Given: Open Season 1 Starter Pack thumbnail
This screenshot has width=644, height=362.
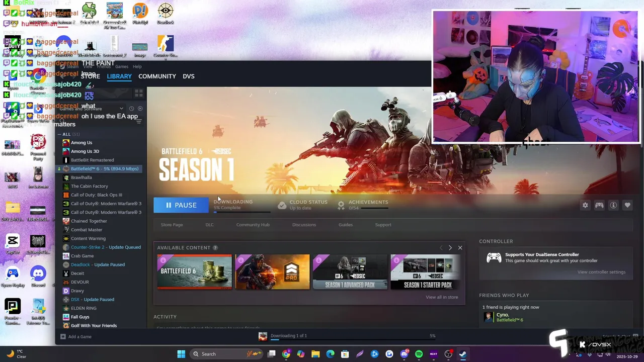Looking at the screenshot, I should pyautogui.click(x=425, y=271).
